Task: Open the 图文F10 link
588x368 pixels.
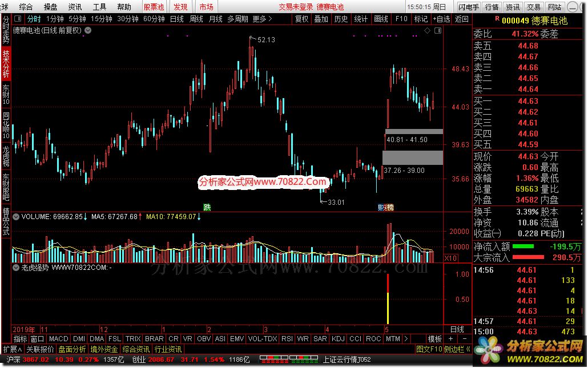Action: tap(429, 349)
